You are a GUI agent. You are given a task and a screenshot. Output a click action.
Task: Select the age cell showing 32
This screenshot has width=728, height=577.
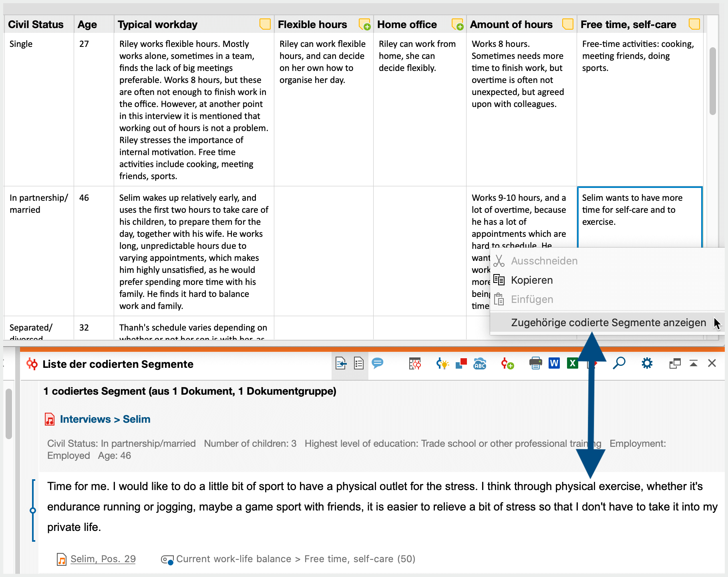click(94, 328)
